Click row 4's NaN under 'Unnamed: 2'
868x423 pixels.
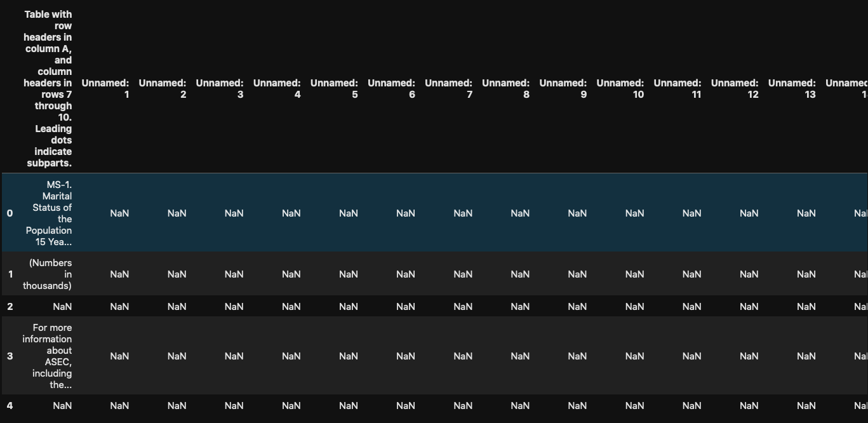click(x=177, y=406)
